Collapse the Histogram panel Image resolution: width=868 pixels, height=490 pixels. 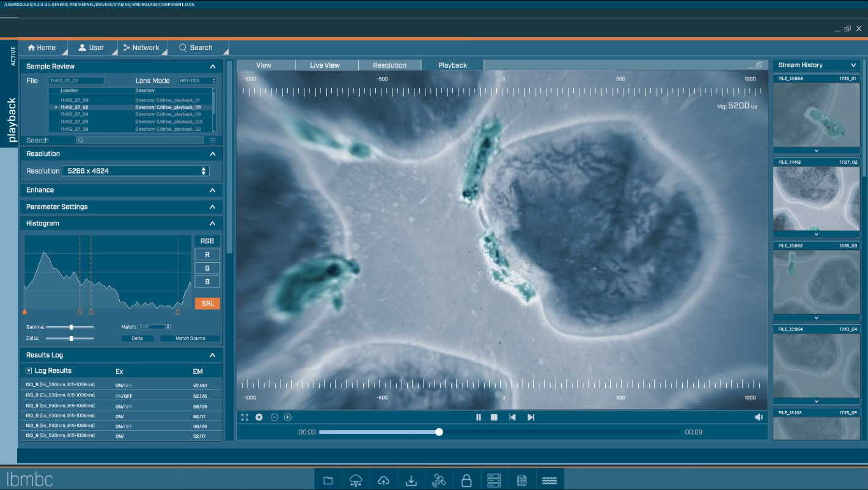coord(213,224)
